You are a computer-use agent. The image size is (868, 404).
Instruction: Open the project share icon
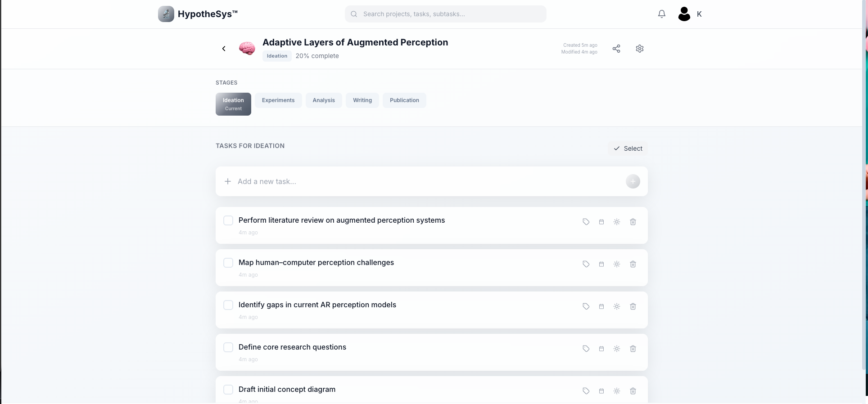pyautogui.click(x=616, y=49)
